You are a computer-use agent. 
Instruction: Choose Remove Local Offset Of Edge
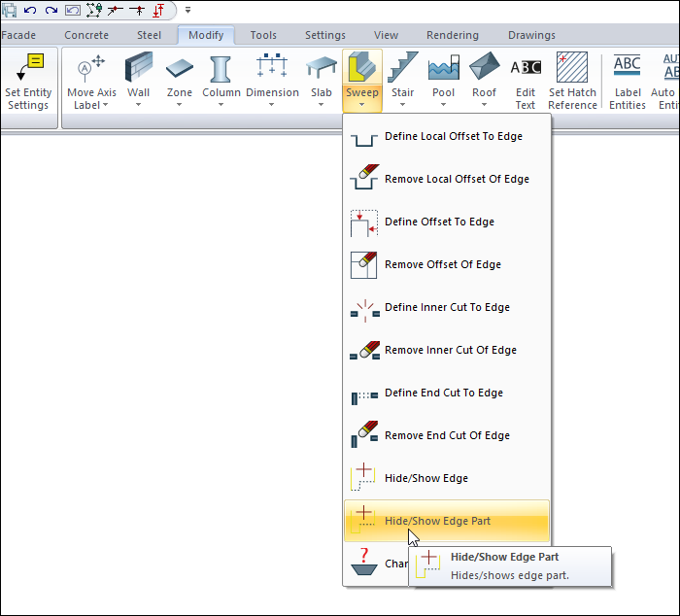click(447, 179)
